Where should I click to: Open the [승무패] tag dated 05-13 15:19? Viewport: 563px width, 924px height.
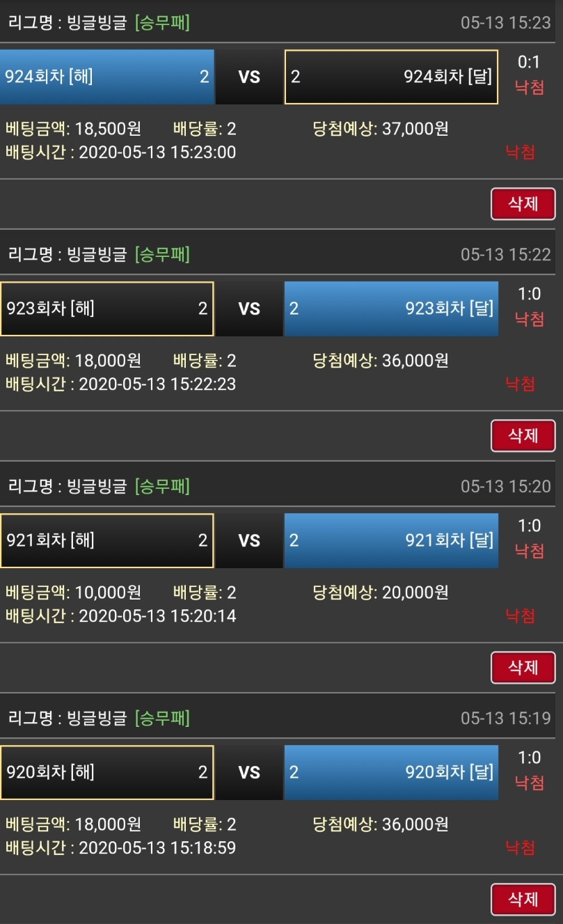click(162, 718)
